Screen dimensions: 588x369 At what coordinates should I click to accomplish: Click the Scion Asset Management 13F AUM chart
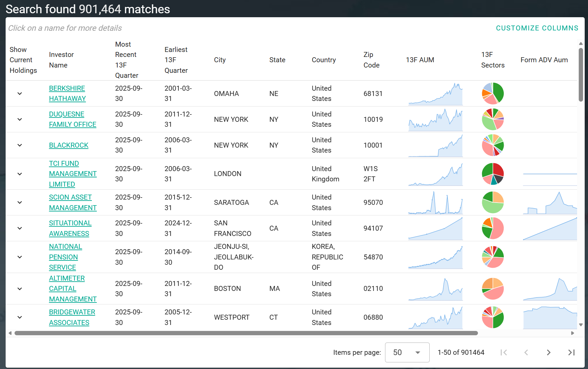coord(435,203)
